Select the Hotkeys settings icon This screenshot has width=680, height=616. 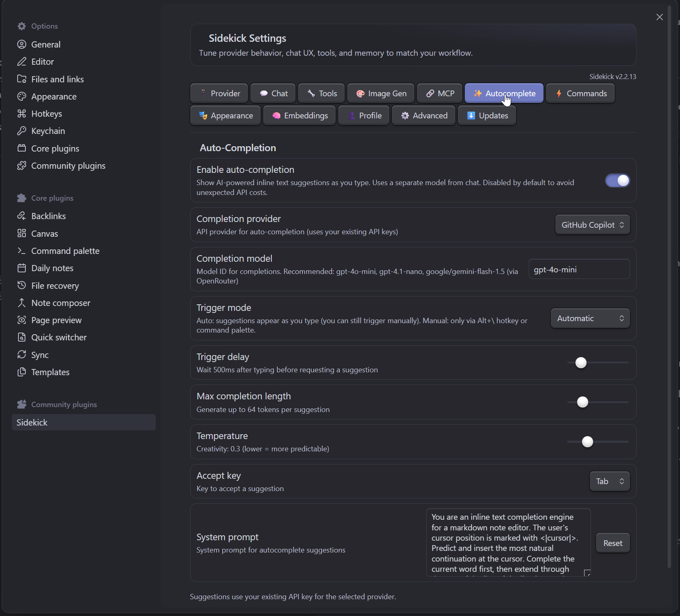tap(22, 113)
